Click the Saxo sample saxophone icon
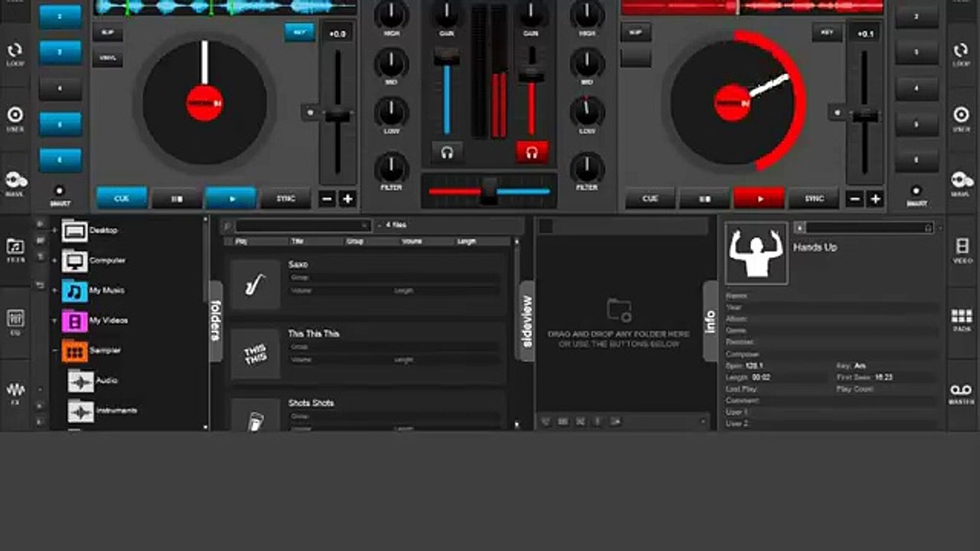 tap(255, 284)
